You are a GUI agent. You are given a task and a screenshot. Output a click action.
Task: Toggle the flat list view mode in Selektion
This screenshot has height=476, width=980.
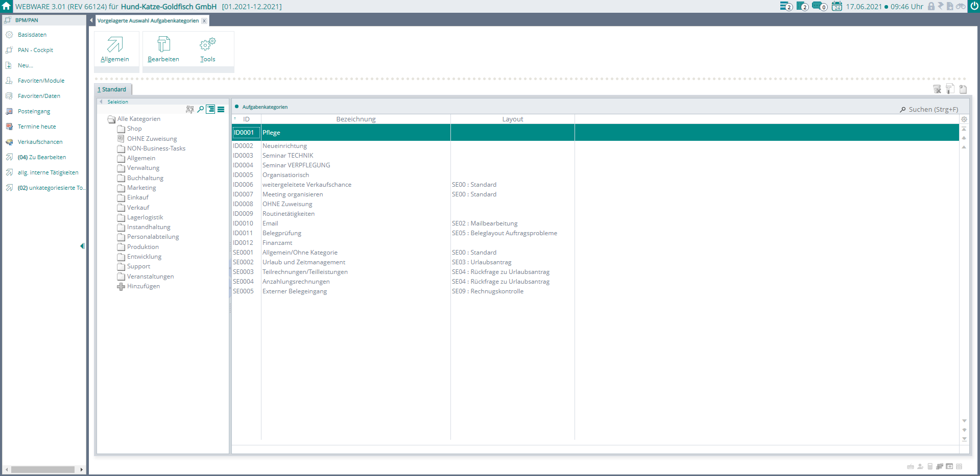(221, 109)
